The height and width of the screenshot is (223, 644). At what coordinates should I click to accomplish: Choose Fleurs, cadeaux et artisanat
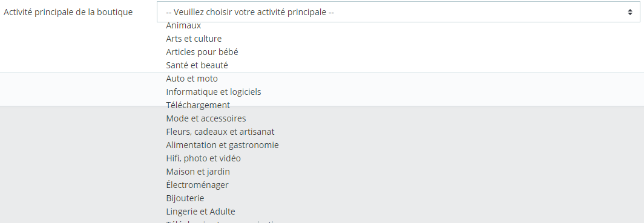click(x=220, y=132)
